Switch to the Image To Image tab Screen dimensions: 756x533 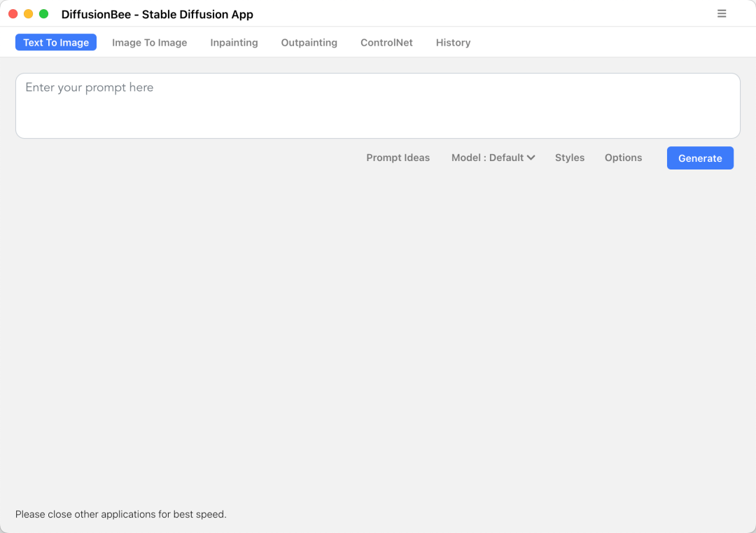pyautogui.click(x=149, y=43)
